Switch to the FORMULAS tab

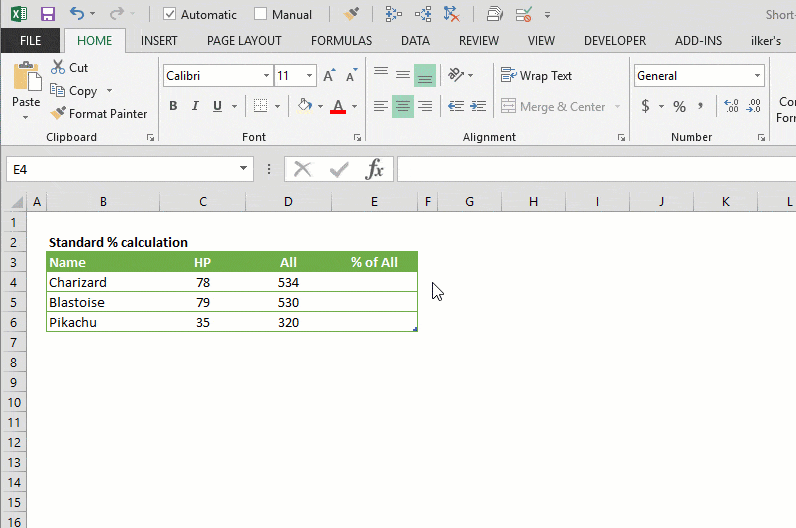[x=341, y=41]
